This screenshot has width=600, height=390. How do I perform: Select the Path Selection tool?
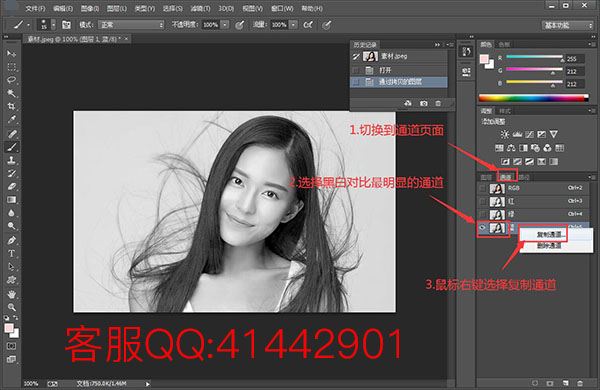click(x=11, y=267)
